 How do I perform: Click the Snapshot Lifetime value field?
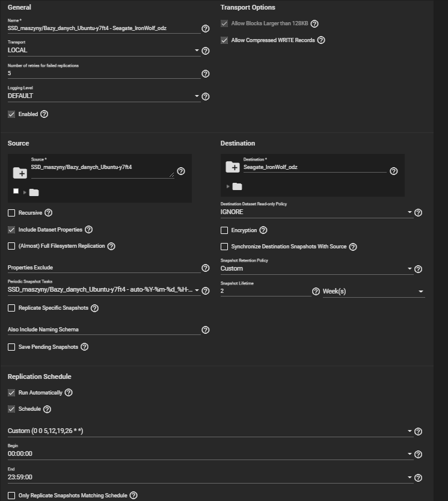(x=266, y=291)
